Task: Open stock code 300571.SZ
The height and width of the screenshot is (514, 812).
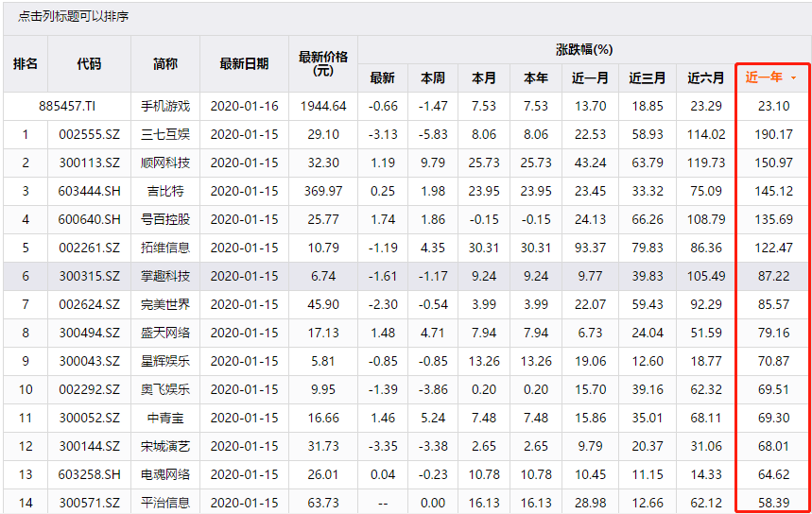Action: 89,503
